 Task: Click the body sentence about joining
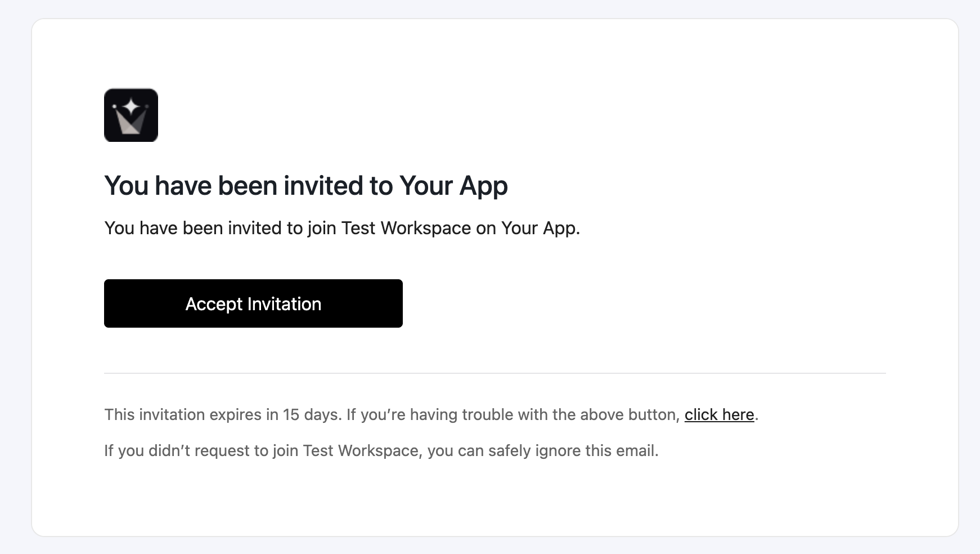[x=341, y=228]
